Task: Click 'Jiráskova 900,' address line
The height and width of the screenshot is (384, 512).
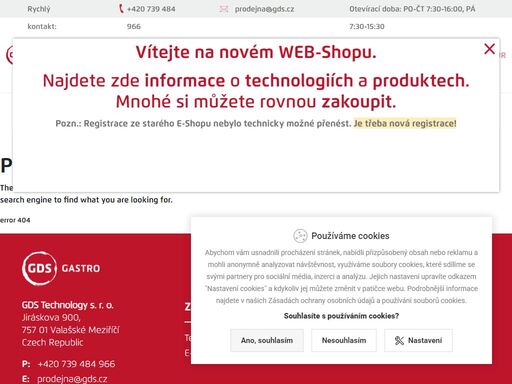Action: [51, 317]
